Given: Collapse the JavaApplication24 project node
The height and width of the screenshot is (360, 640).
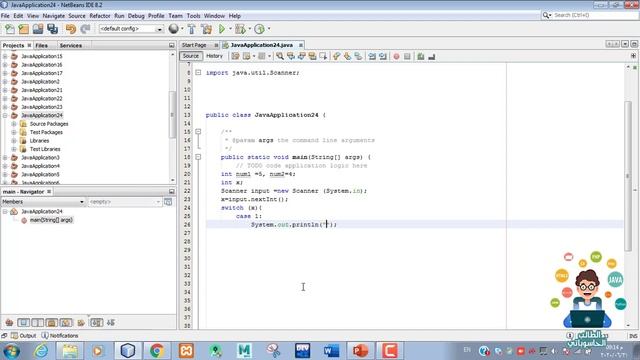Looking at the screenshot, I should pyautogui.click(x=5, y=116).
